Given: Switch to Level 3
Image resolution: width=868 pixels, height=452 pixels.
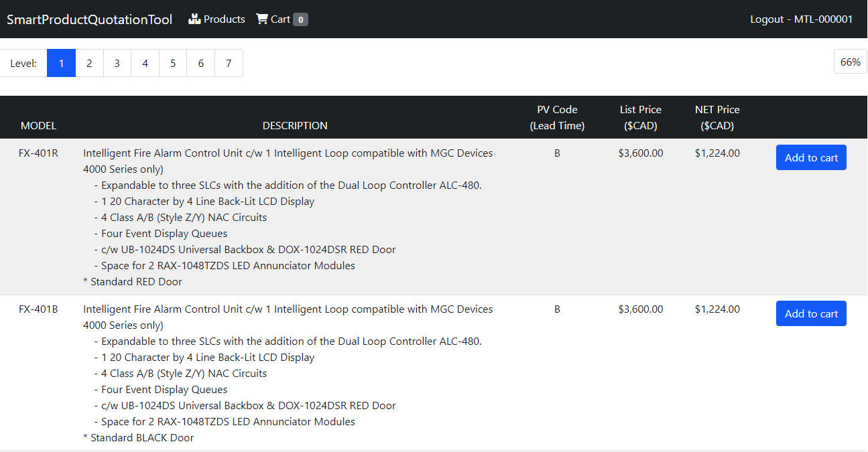Looking at the screenshot, I should (117, 63).
